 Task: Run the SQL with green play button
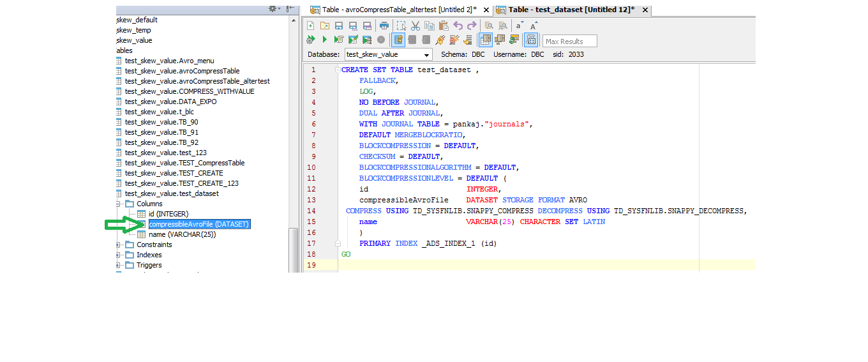pyautogui.click(x=325, y=40)
